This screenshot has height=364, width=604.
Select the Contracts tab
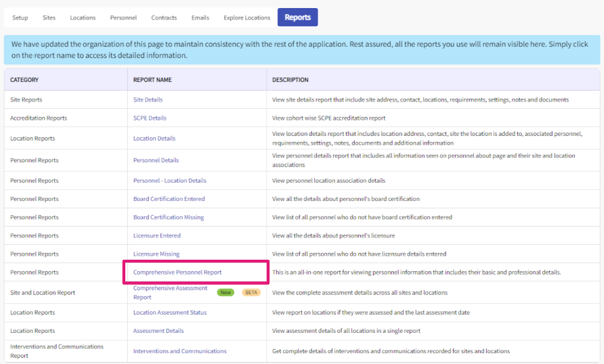[164, 18]
